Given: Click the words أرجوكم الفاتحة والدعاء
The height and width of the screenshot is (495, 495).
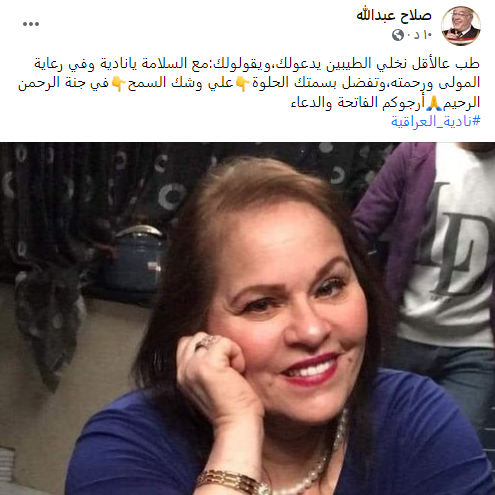Looking at the screenshot, I should [x=357, y=103].
